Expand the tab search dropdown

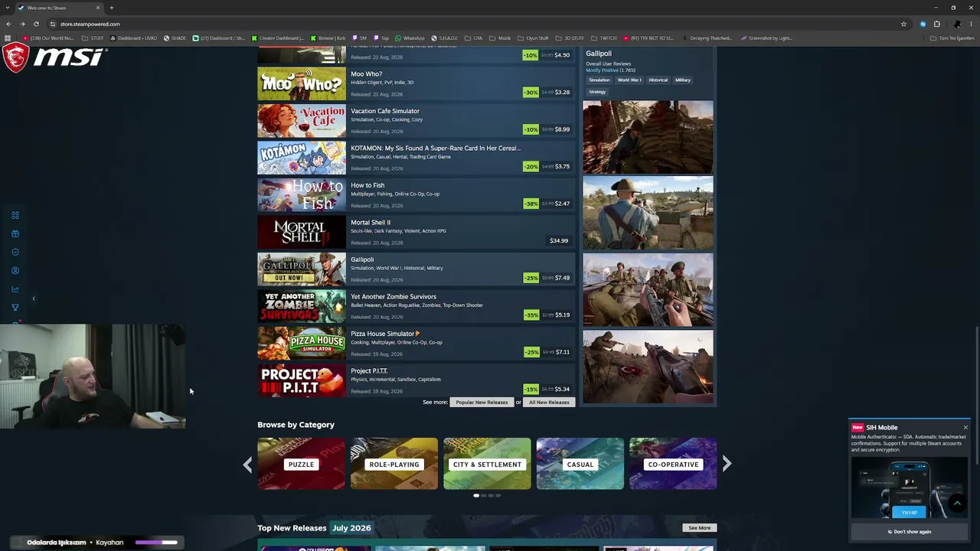pyautogui.click(x=8, y=8)
